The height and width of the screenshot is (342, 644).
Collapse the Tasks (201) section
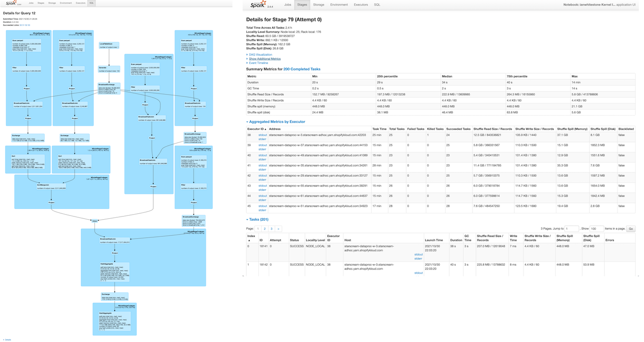coord(258,220)
